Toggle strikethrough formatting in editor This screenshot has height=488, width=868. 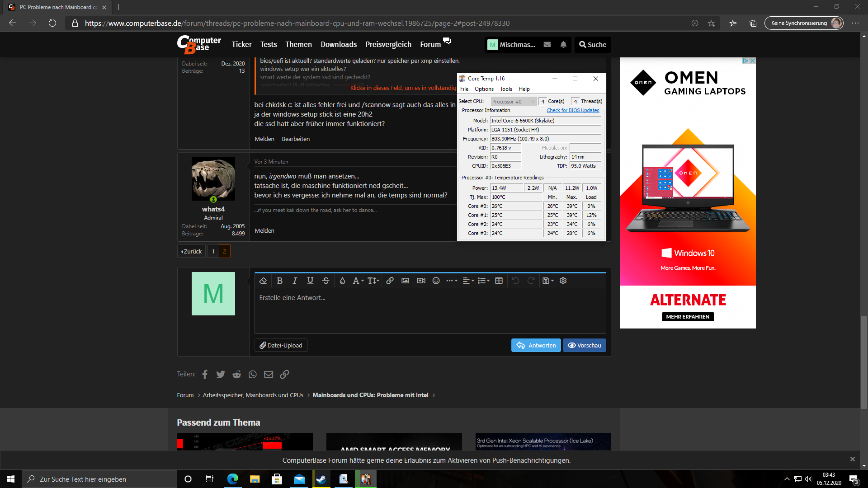(x=325, y=281)
